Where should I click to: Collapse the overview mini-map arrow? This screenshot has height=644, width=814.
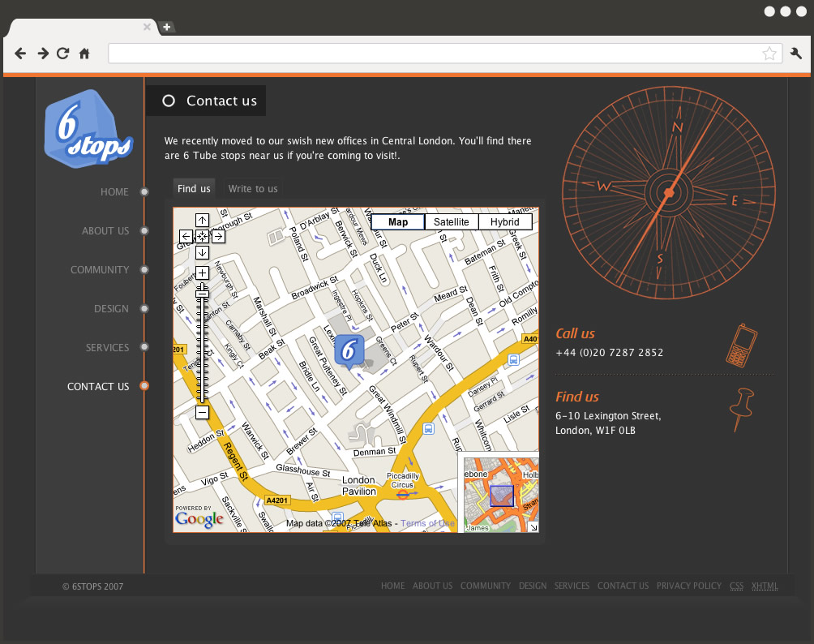tap(533, 527)
